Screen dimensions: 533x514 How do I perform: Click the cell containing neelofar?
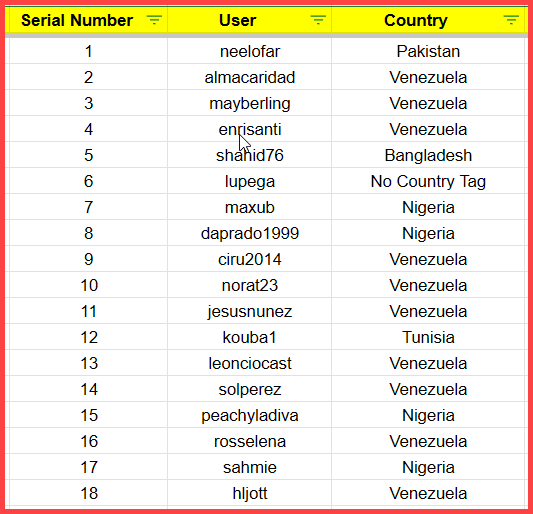[x=250, y=51]
